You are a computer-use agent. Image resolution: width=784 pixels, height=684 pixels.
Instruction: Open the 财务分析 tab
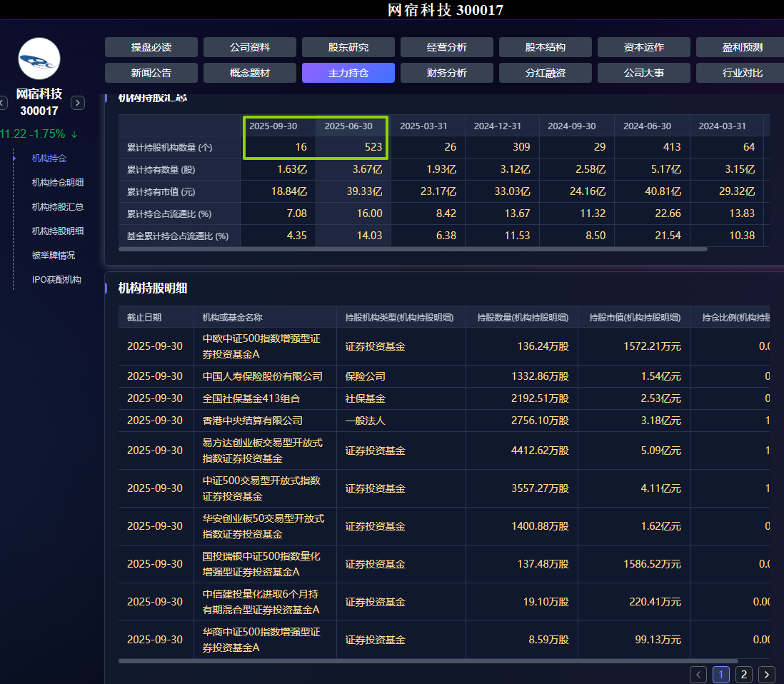pyautogui.click(x=446, y=73)
